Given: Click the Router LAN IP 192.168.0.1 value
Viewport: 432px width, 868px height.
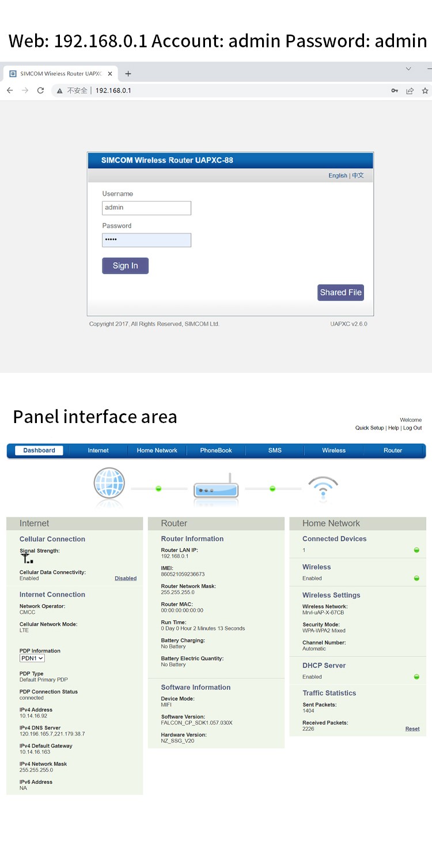Looking at the screenshot, I should pos(175,556).
